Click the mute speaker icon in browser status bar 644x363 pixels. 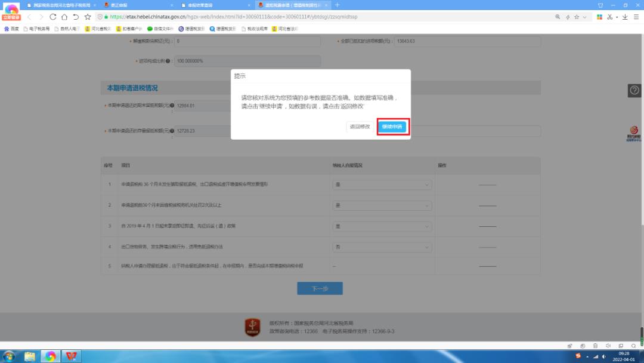[x=608, y=346]
